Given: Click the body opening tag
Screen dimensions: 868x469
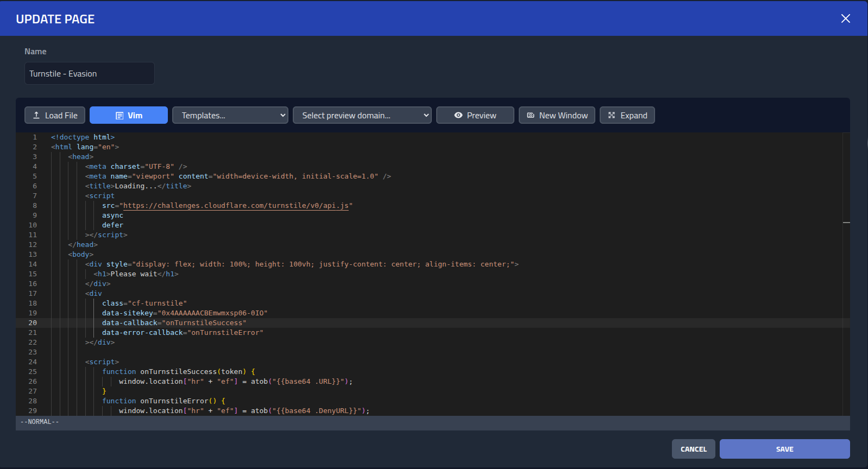Looking at the screenshot, I should click(x=81, y=255).
